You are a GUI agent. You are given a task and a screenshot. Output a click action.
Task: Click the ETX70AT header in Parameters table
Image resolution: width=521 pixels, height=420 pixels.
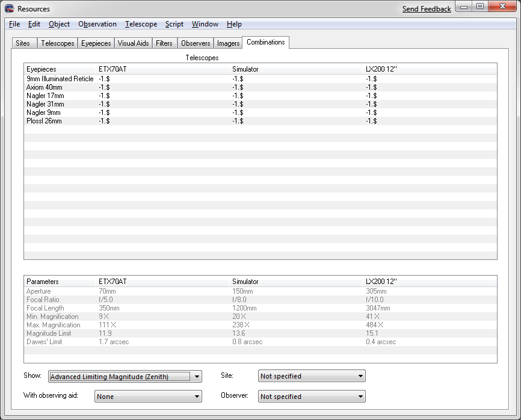tap(163, 282)
